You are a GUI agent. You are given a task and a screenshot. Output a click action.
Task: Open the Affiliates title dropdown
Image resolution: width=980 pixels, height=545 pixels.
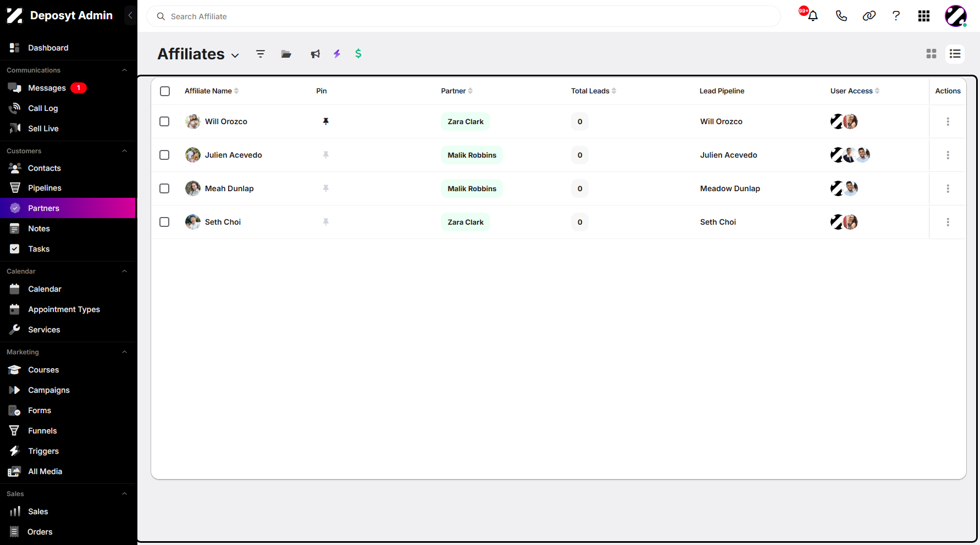pyautogui.click(x=235, y=55)
